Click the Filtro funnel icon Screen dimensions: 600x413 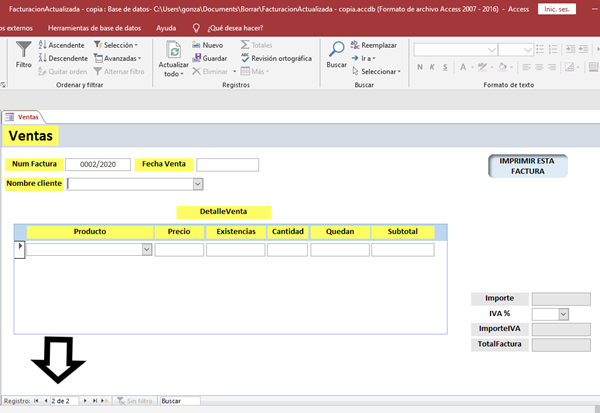pyautogui.click(x=23, y=52)
